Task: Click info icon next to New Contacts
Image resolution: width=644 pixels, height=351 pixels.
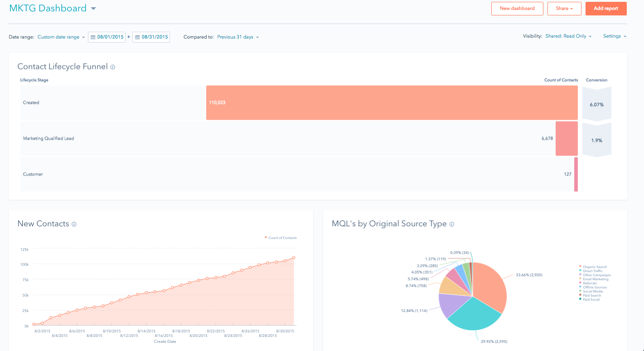Action: point(74,224)
